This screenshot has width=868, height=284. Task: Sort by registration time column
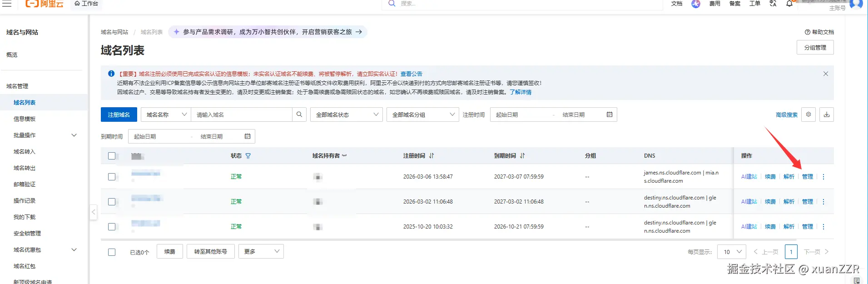(x=432, y=156)
